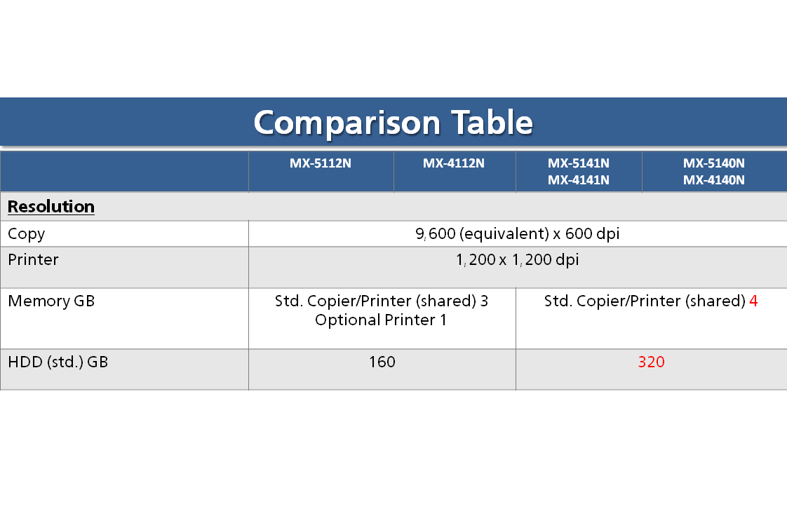Select the 9,600 (equivalent) x 600 dpi value
The height and width of the screenshot is (532, 787).
(517, 234)
